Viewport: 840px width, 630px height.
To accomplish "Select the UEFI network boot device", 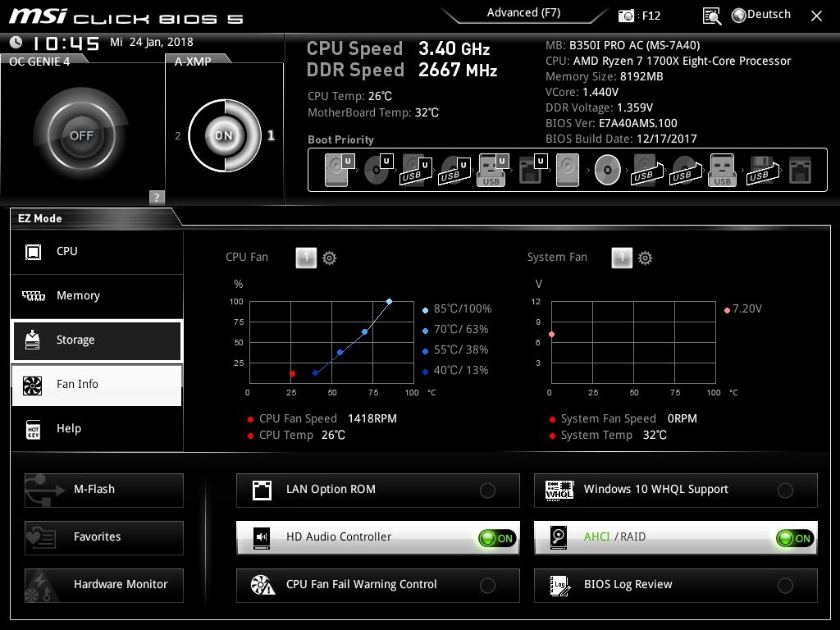I will coord(533,170).
